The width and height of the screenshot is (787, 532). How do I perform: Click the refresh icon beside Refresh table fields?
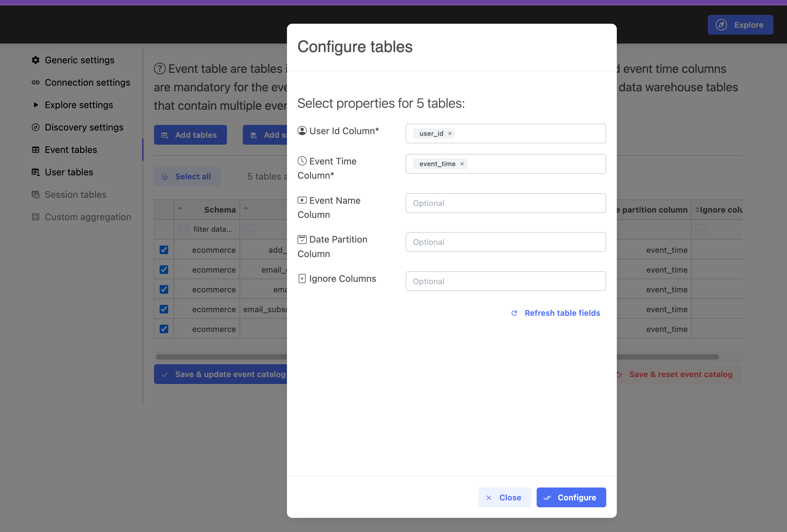[x=514, y=313]
